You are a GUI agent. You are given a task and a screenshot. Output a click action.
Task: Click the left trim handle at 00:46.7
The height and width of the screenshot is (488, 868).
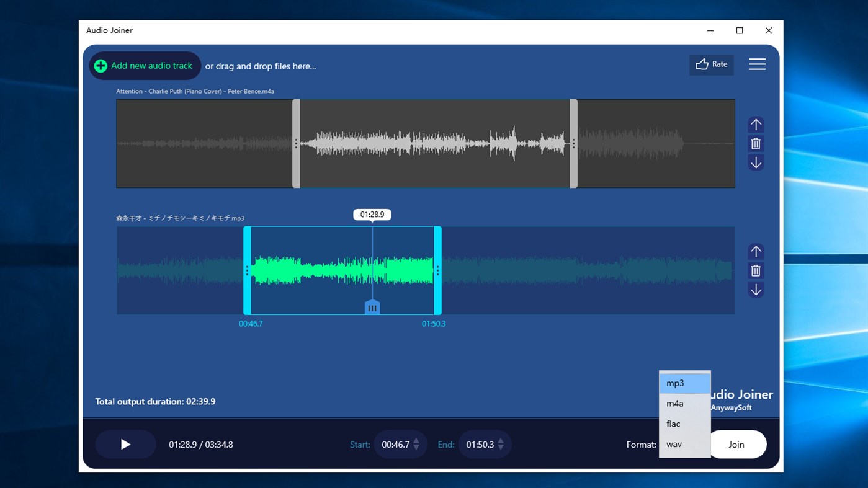(247, 270)
